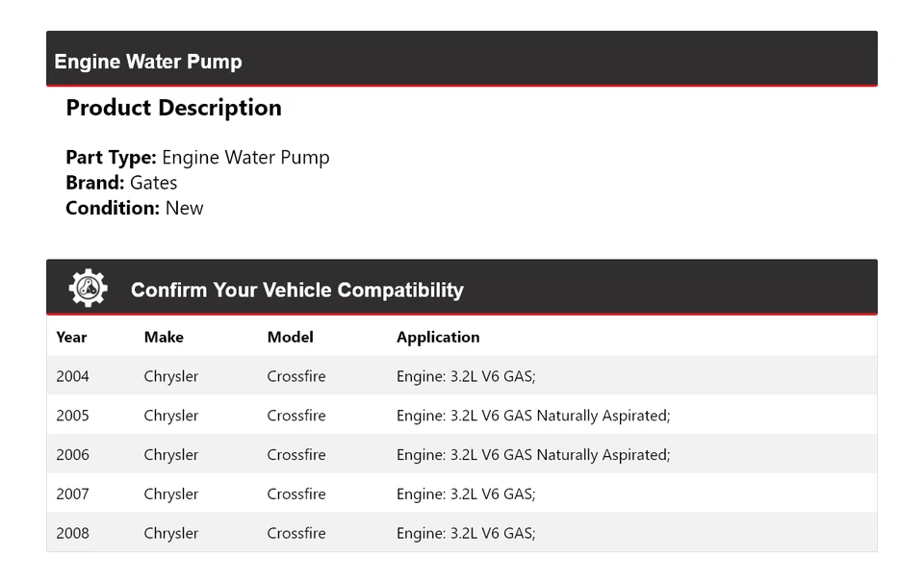Select the Product Description heading
Screen dimensions: 924x583
(173, 108)
